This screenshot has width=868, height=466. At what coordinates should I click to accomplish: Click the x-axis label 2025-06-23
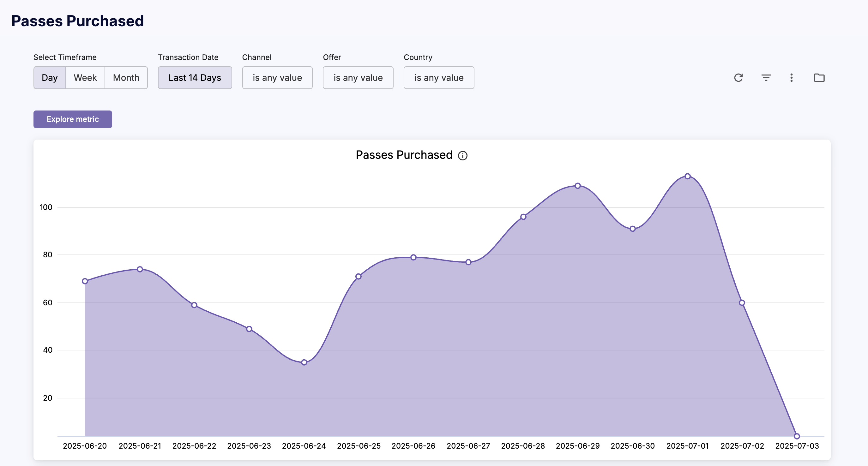(249, 446)
